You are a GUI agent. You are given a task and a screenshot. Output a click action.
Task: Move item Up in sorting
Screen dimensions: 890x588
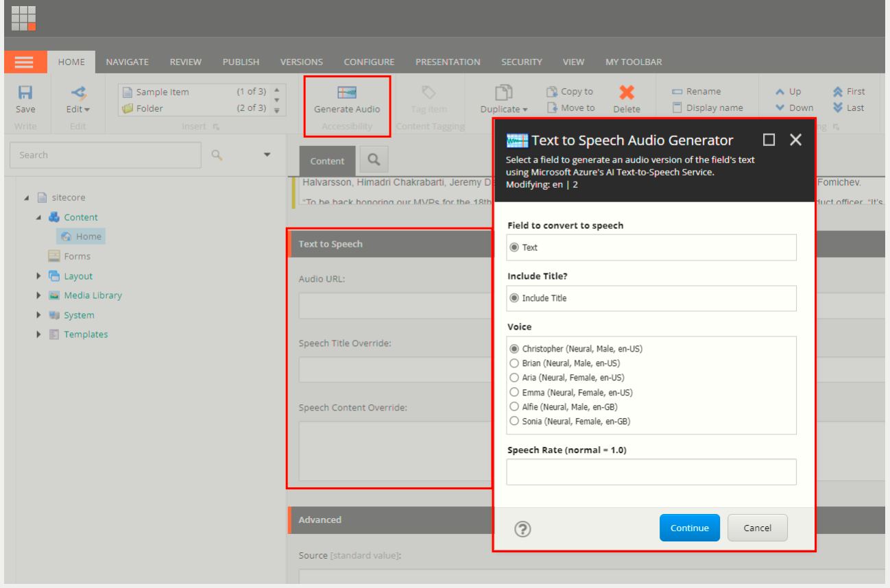pos(788,91)
